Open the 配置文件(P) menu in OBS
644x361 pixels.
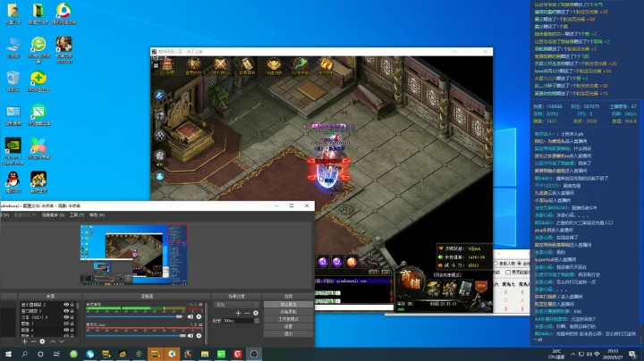point(25,215)
